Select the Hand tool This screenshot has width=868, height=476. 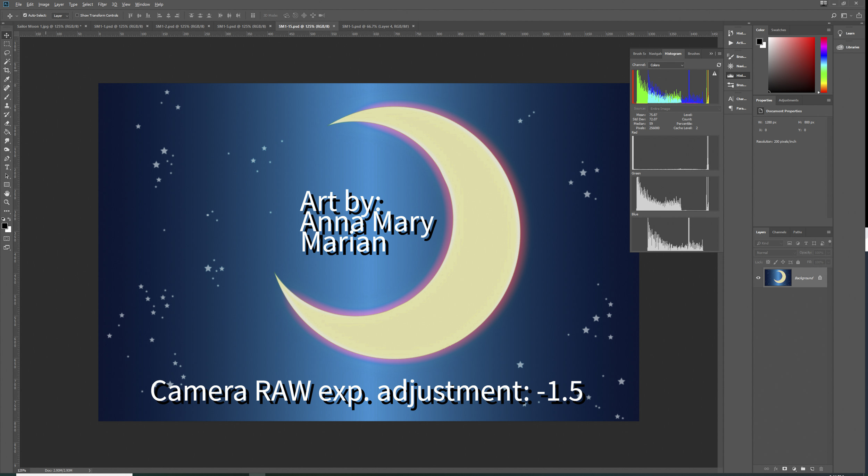point(7,194)
